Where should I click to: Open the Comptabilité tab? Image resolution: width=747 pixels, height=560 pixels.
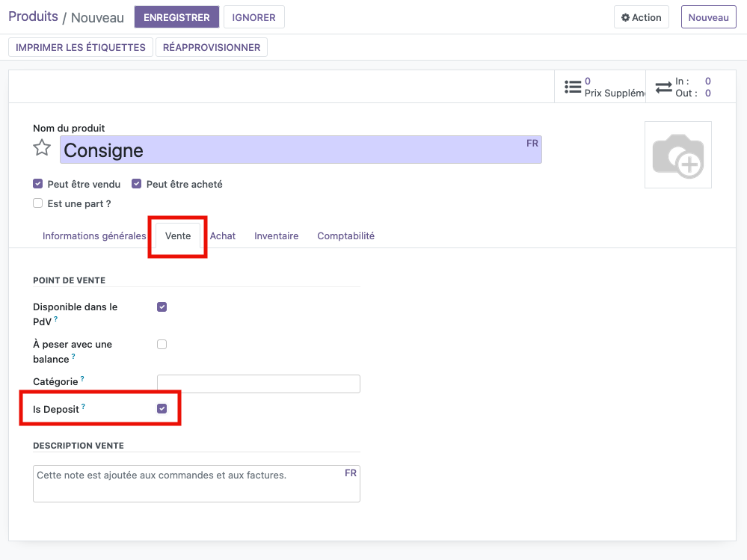(x=345, y=236)
